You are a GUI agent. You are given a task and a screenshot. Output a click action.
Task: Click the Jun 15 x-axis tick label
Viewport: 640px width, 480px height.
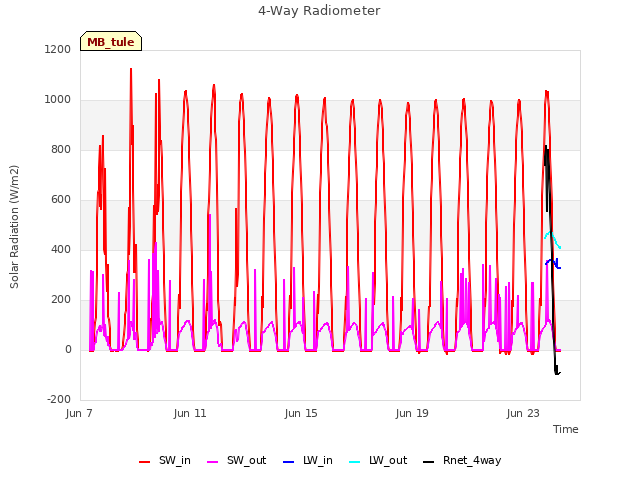pyautogui.click(x=301, y=413)
